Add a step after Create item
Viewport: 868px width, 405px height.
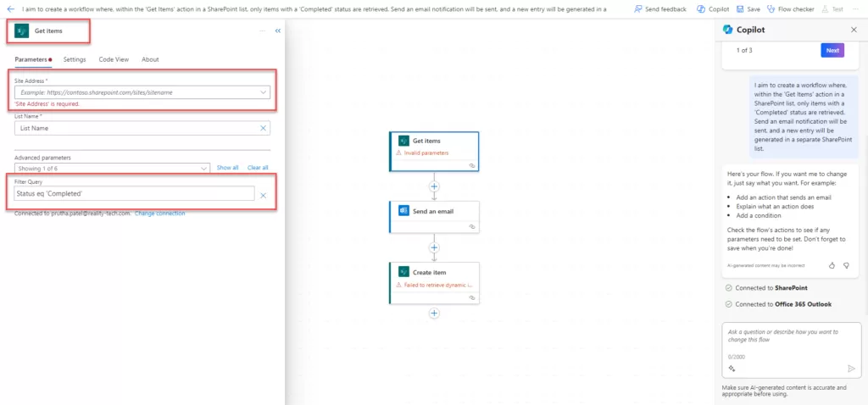point(435,313)
